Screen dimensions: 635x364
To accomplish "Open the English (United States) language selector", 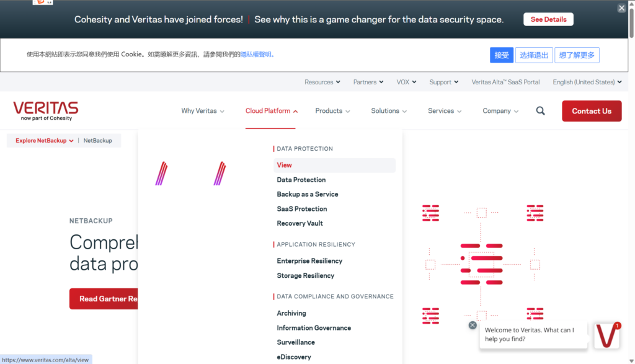I will [587, 82].
